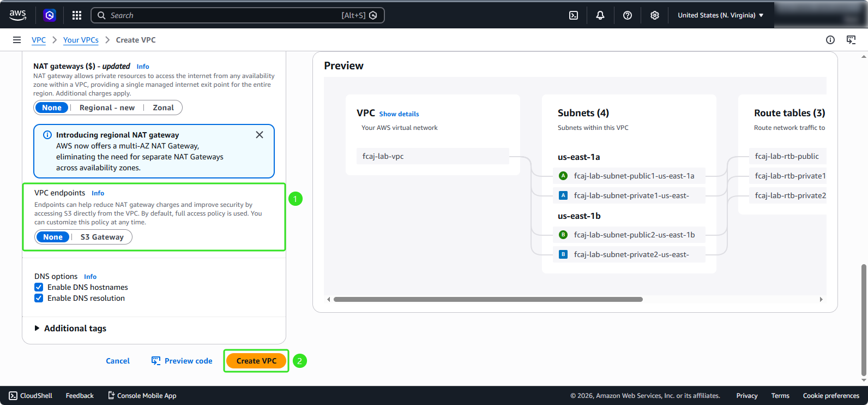Toggle Enable DNS resolution checkbox

coord(39,298)
